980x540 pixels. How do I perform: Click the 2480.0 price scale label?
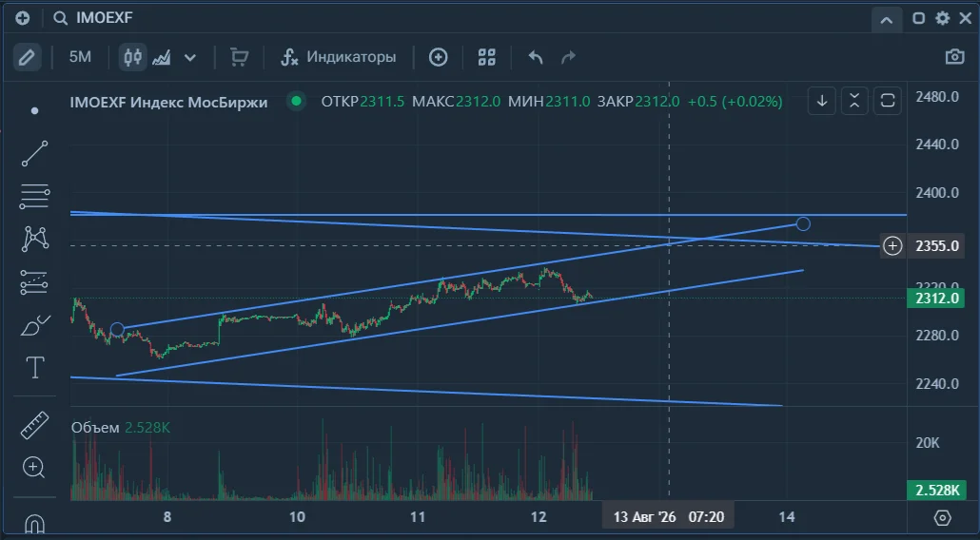pos(937,97)
